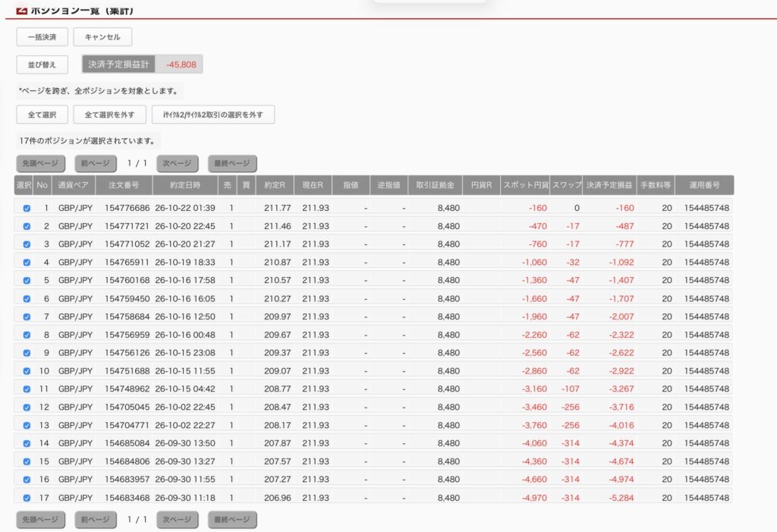
Task: Click 次ページ above the table
Action: (178, 163)
